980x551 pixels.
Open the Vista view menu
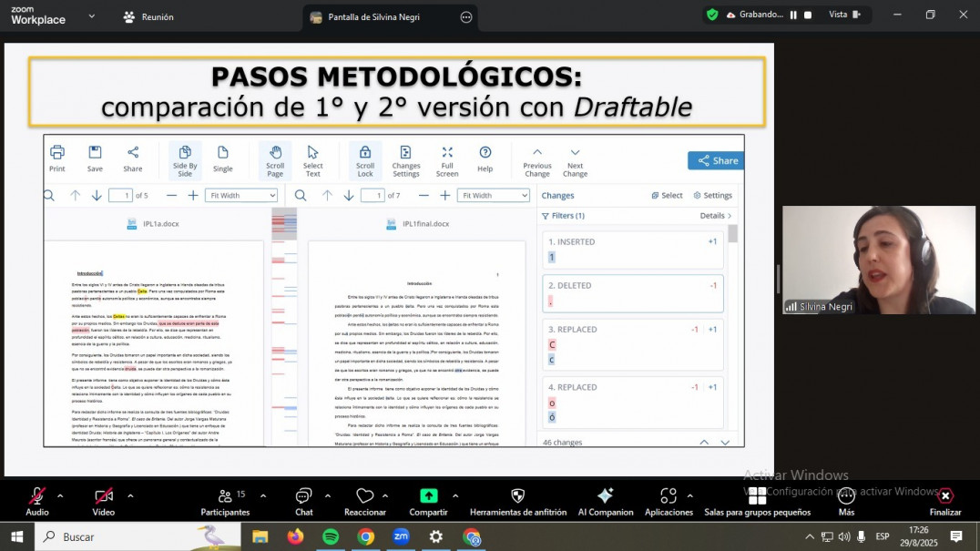coord(844,15)
